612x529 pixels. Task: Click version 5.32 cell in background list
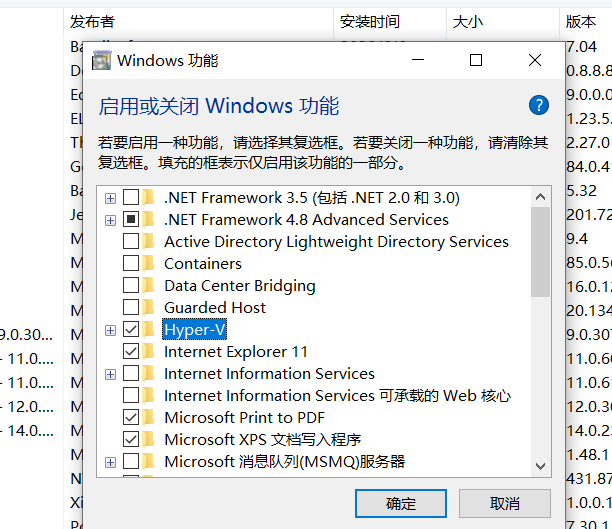[x=582, y=191]
